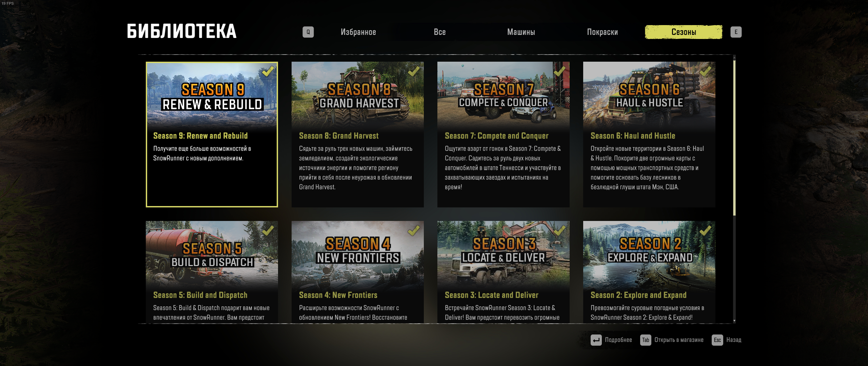
Task: Click the Назад button
Action: [x=727, y=340]
